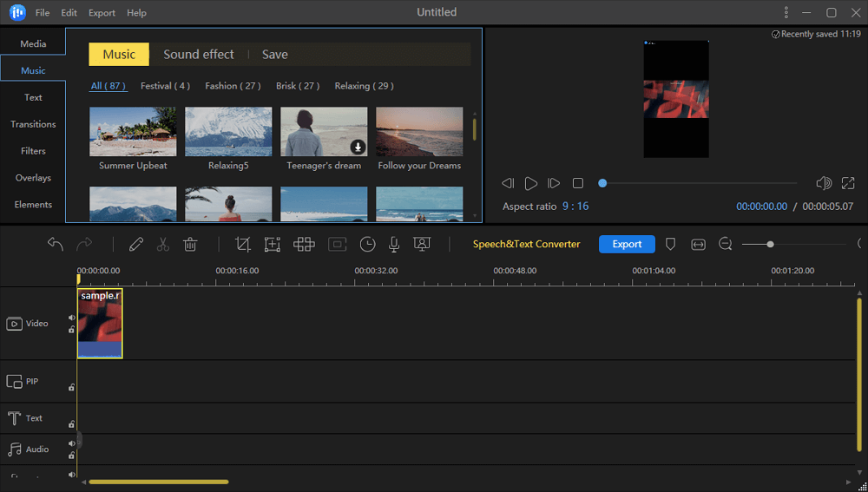
Task: Select the pencil Edit tool
Action: pyautogui.click(x=135, y=245)
